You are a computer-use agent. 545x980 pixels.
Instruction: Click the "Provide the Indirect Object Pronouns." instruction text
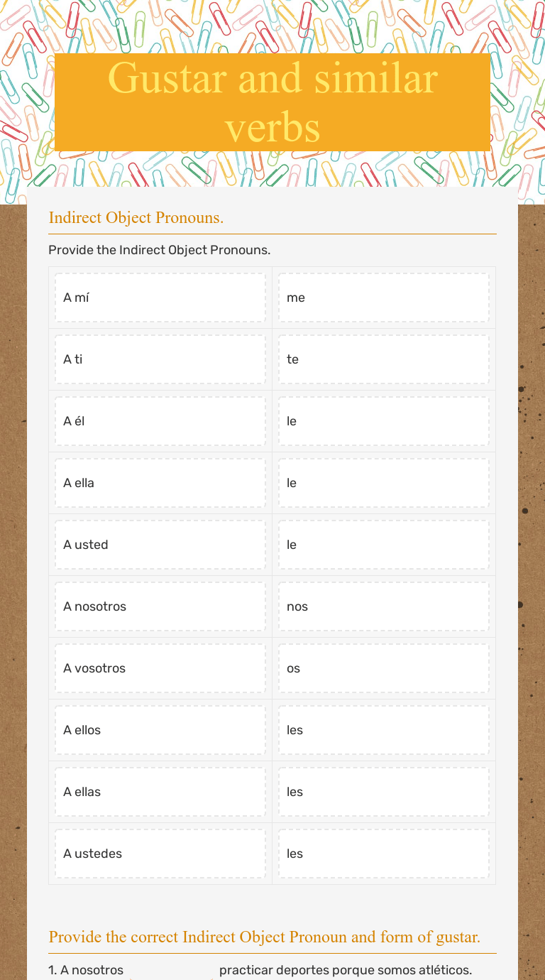pos(160,250)
